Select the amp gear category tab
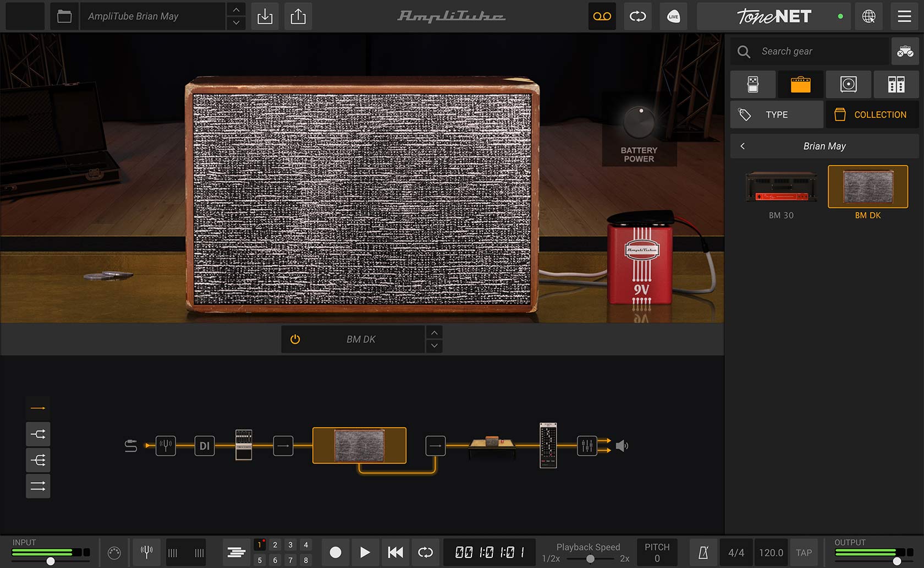924x568 pixels. (x=801, y=84)
